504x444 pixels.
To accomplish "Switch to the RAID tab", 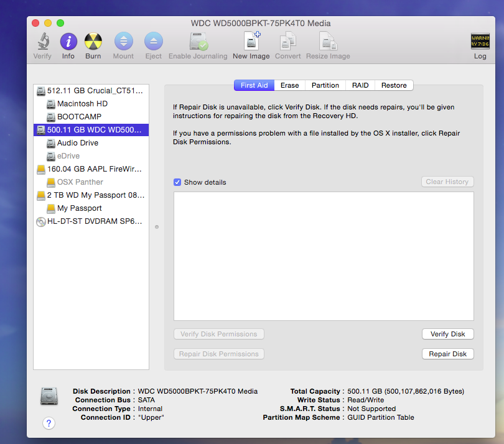I will tap(360, 85).
